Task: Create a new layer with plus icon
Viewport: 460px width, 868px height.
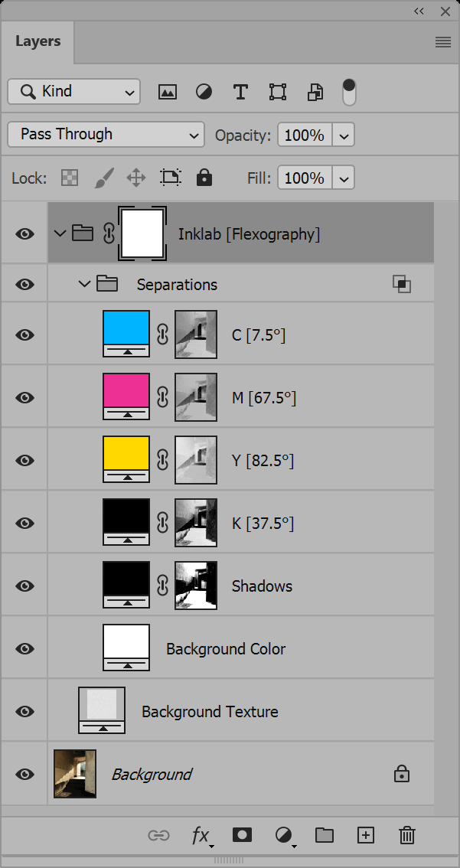Action: 366,835
